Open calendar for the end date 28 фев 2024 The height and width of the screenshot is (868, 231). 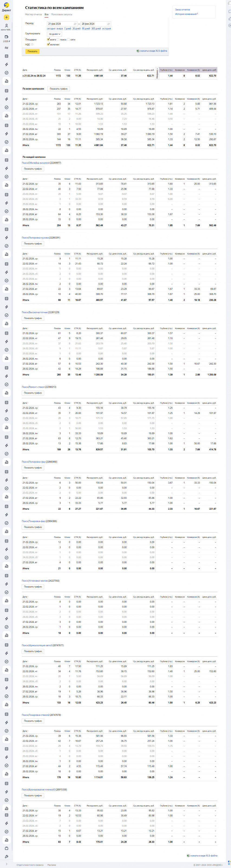(108, 24)
